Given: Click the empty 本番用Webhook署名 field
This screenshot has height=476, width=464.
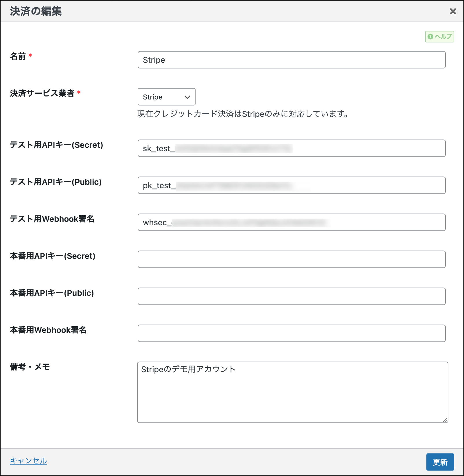Looking at the screenshot, I should click(291, 333).
